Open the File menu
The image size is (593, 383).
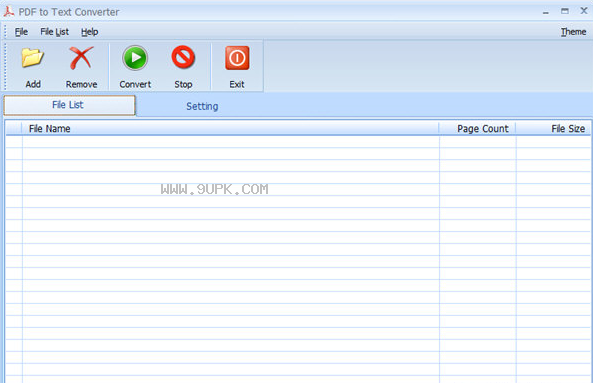click(21, 32)
